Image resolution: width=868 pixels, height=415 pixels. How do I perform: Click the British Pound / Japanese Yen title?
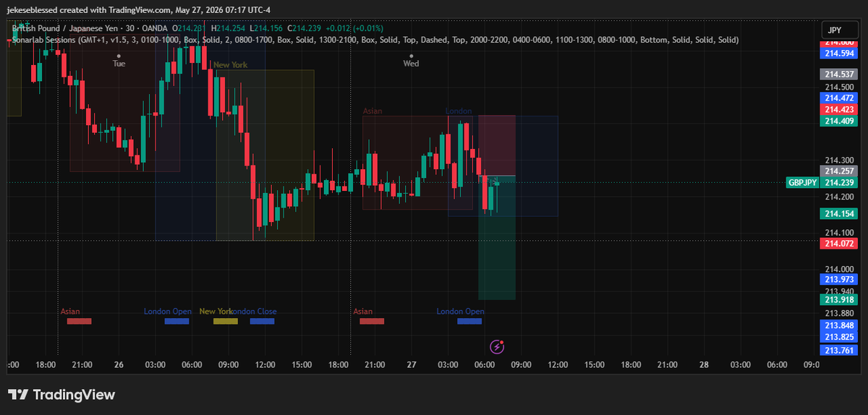coord(68,27)
